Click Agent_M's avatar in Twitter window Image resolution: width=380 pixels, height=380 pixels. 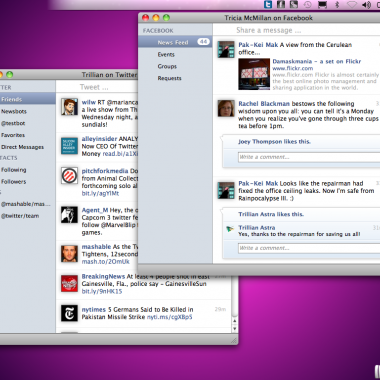(x=69, y=215)
